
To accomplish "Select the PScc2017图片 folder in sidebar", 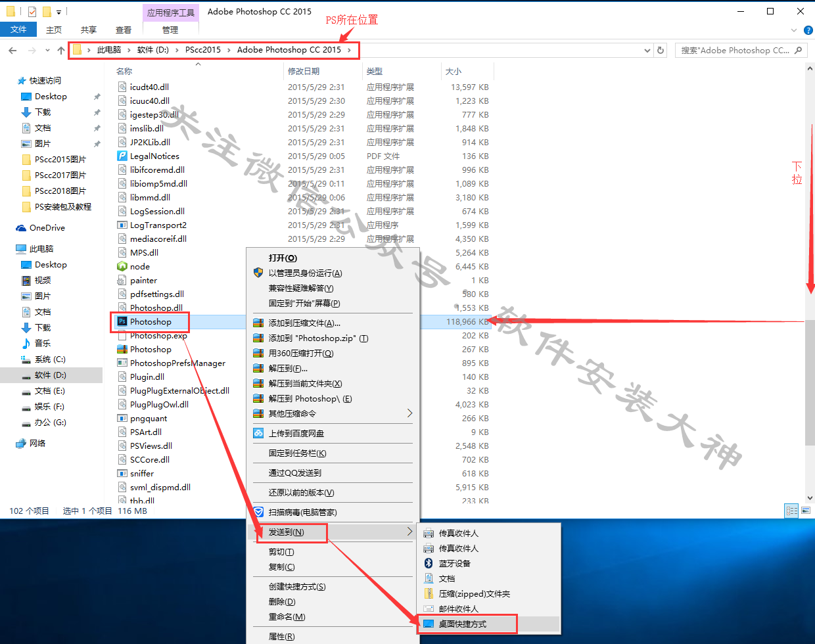I will click(60, 175).
